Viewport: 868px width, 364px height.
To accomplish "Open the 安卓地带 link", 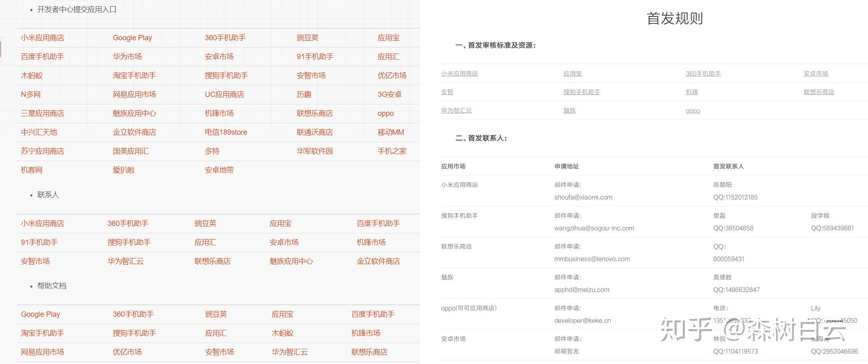I will point(219,170).
